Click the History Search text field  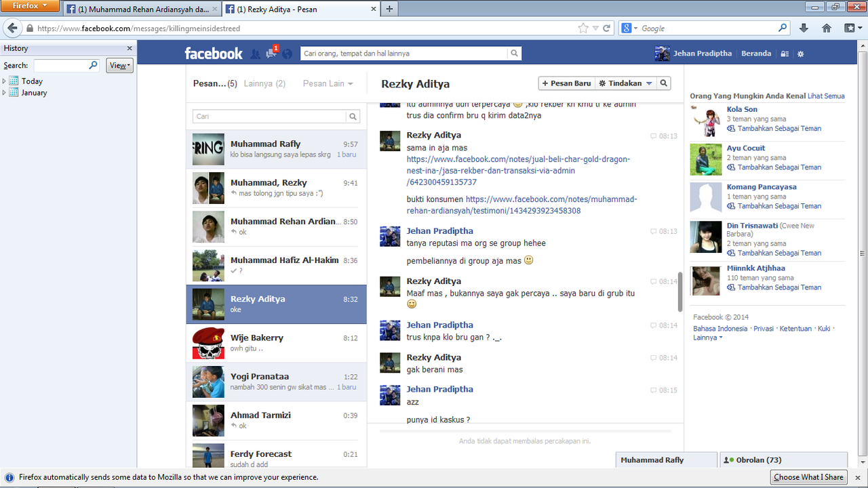coord(61,66)
